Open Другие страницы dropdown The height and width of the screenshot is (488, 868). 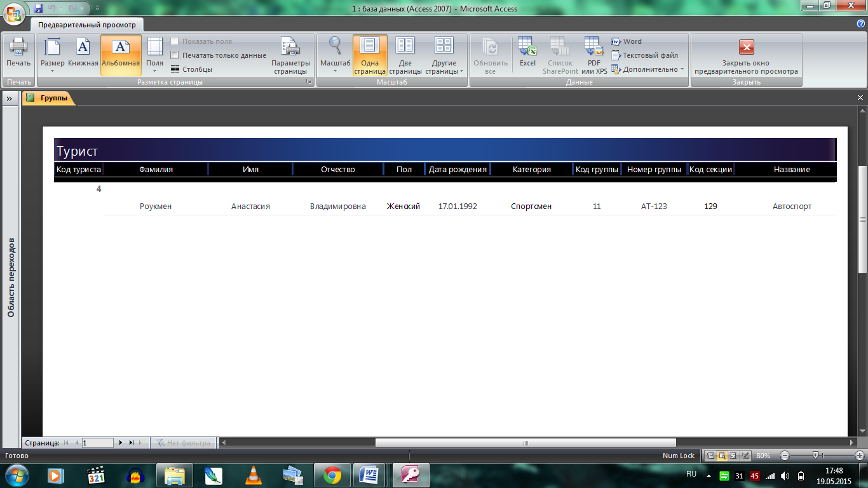[x=444, y=55]
